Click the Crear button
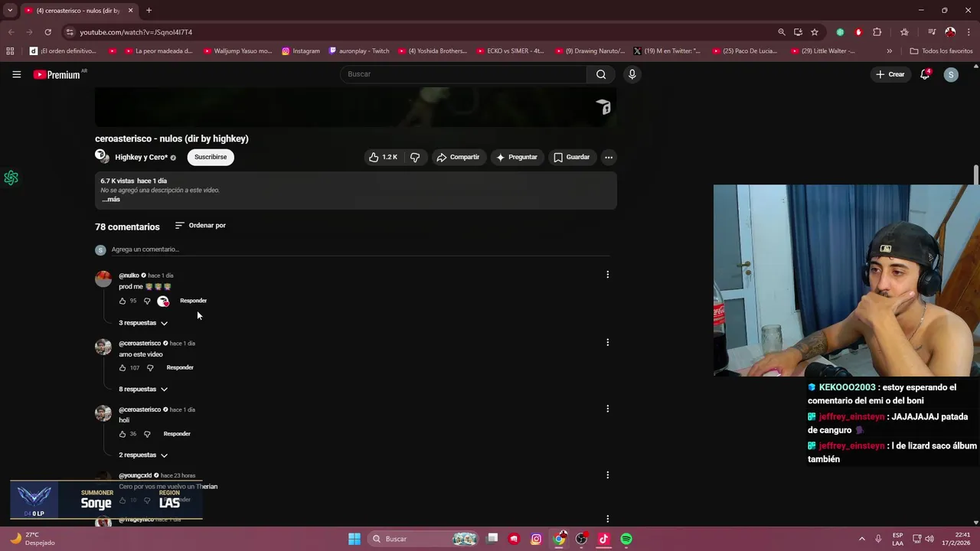Screen dimensions: 980x551 coord(890,74)
